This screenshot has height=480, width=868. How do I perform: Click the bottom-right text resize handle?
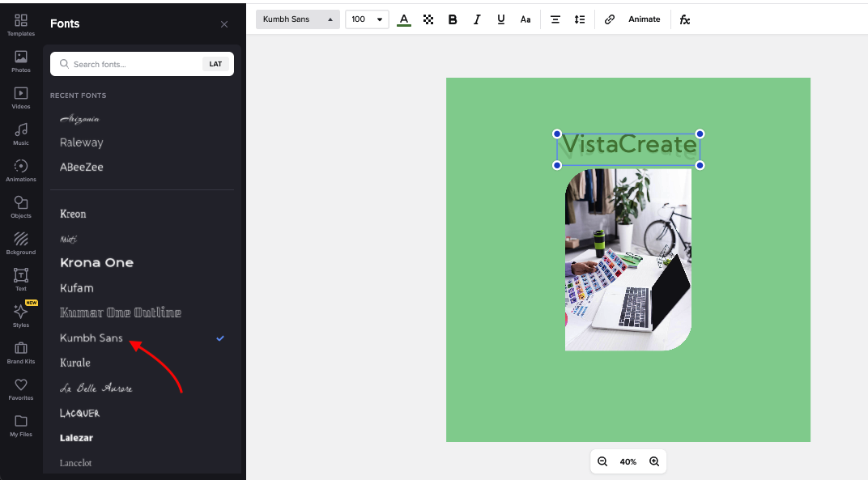pos(700,165)
